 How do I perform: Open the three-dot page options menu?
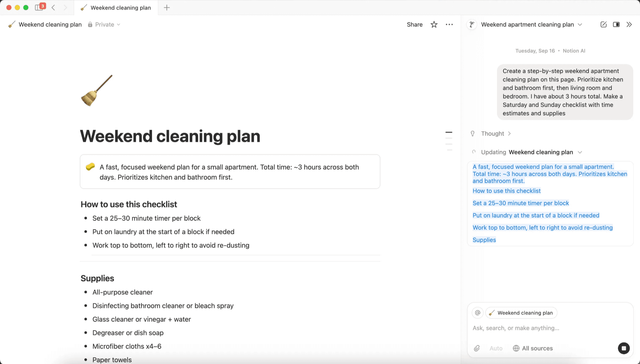coord(449,25)
